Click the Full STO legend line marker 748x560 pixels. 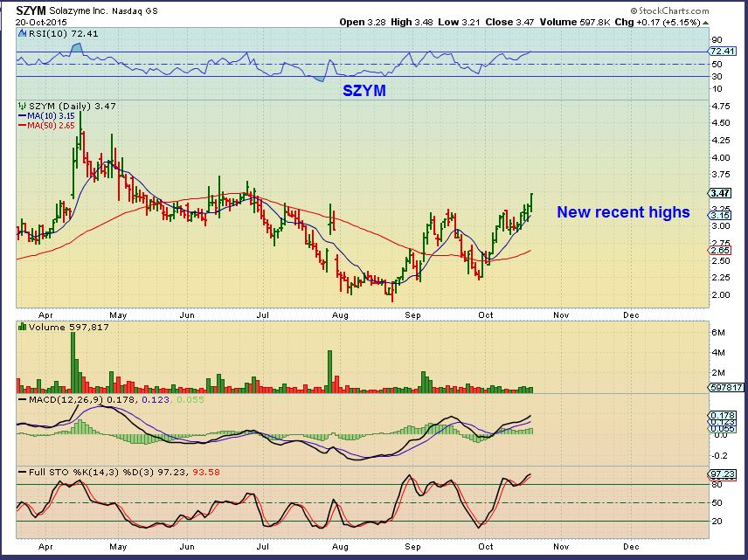pyautogui.click(x=22, y=473)
